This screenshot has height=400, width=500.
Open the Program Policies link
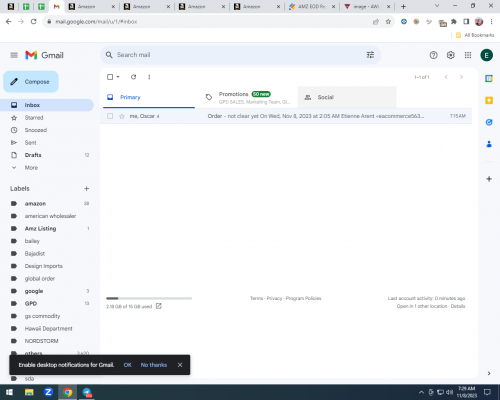304,298
